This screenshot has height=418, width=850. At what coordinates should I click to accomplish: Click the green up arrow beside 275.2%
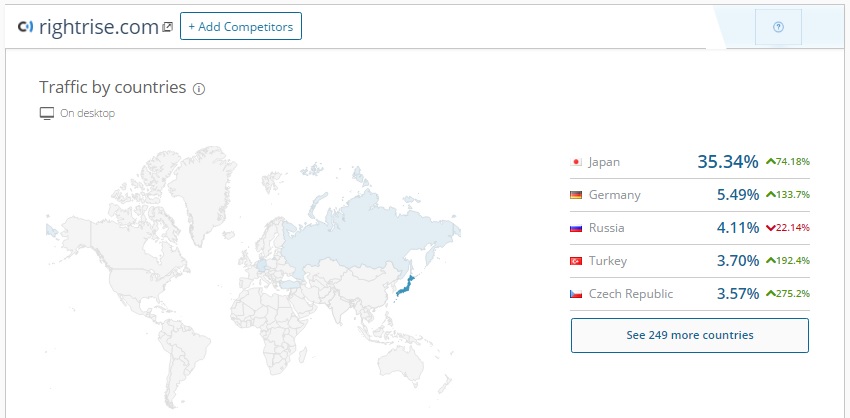tap(770, 293)
